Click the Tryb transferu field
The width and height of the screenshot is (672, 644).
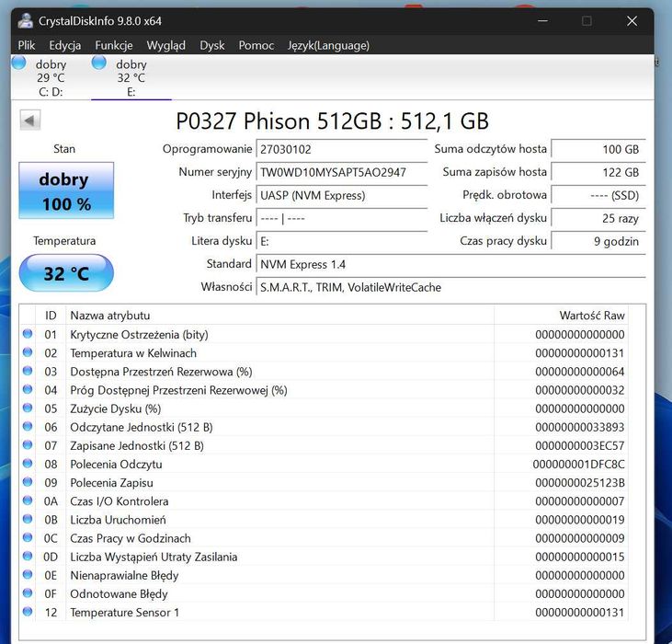pyautogui.click(x=342, y=218)
